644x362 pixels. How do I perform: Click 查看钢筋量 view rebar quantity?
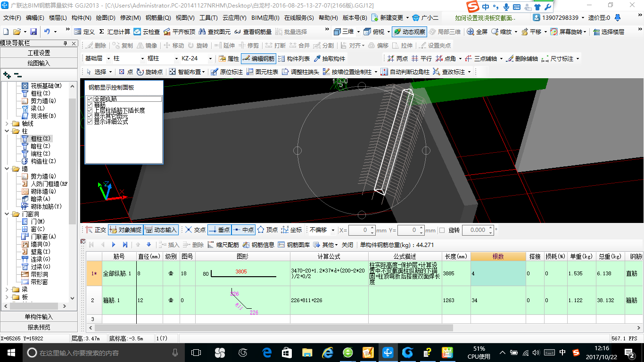(x=253, y=32)
